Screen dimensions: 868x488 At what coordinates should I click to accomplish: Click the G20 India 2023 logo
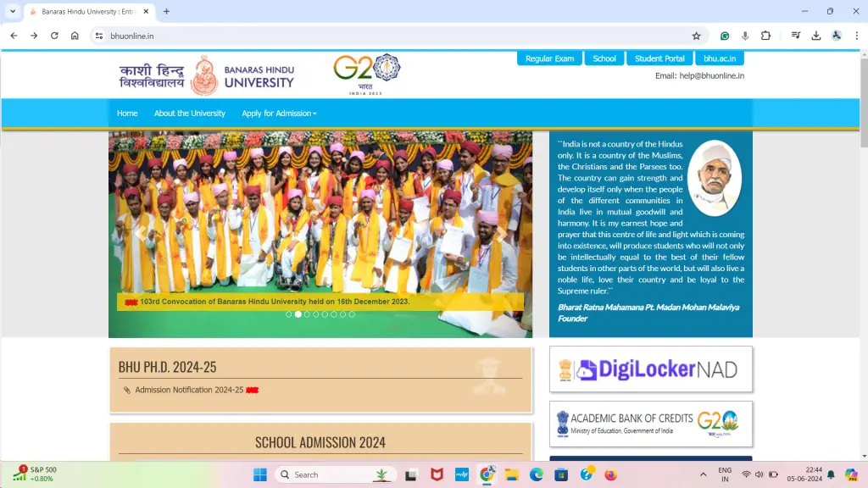point(366,75)
